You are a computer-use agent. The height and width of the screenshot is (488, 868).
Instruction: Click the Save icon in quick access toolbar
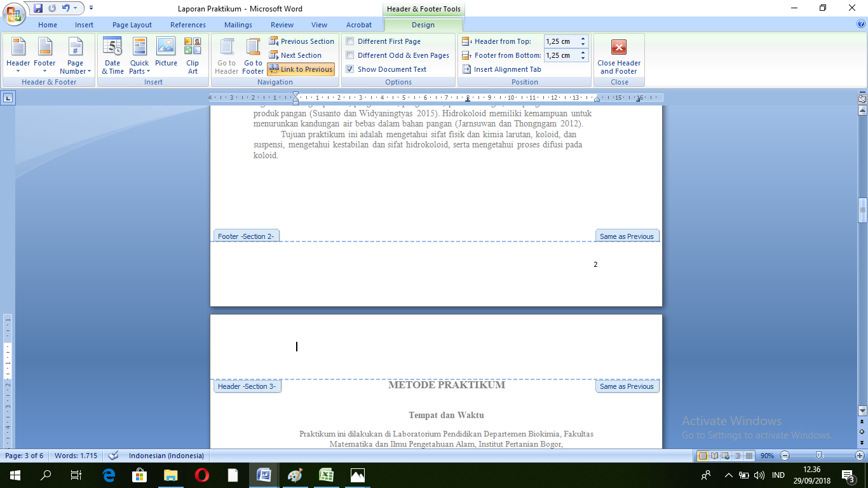38,8
